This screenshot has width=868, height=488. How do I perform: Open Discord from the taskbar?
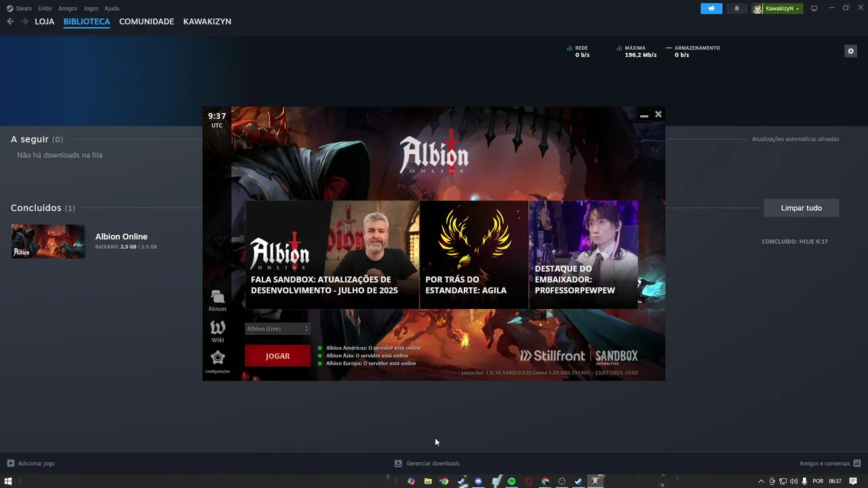click(478, 481)
